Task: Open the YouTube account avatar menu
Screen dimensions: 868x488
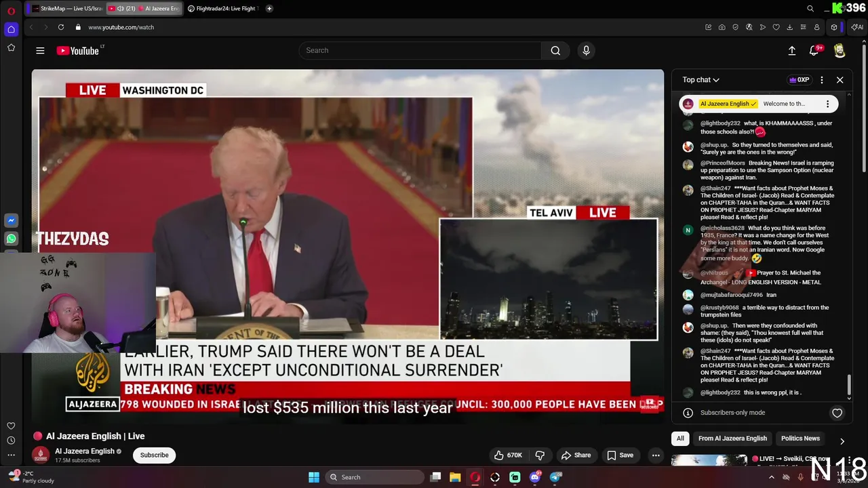Action: [840, 50]
